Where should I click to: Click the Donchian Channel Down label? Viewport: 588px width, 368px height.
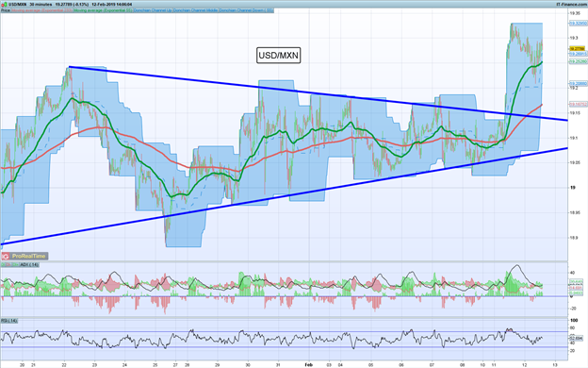pos(246,10)
